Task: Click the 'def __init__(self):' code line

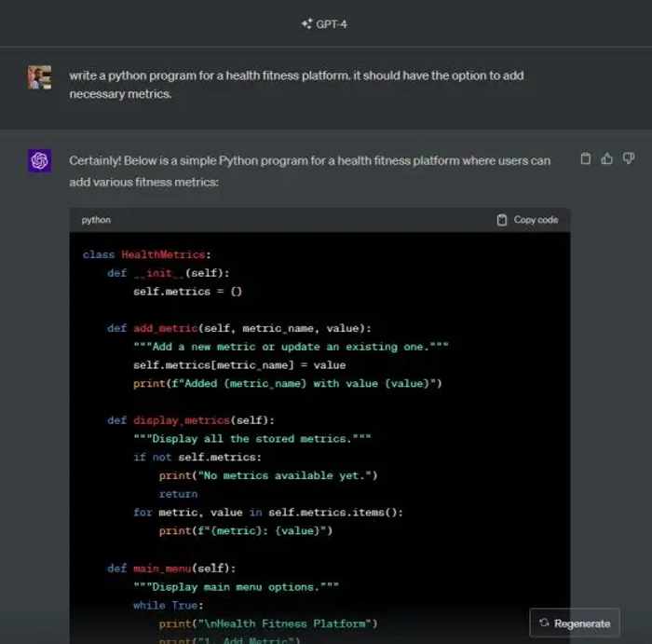Action: (168, 273)
